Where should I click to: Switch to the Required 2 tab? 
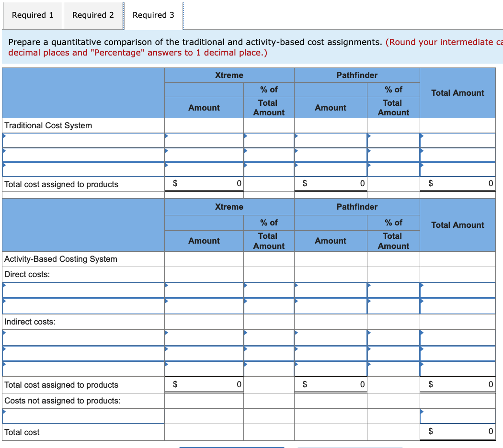92,15
